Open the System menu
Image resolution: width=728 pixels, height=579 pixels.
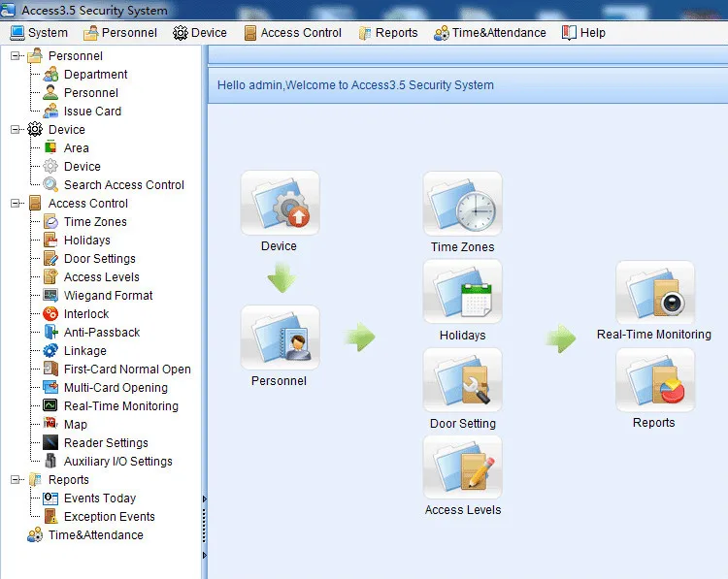pyautogui.click(x=39, y=33)
